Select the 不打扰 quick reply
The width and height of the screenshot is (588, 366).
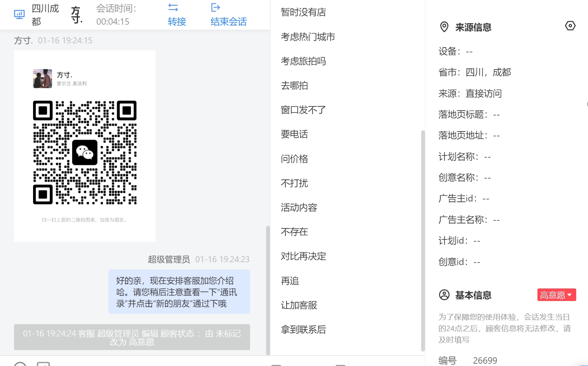[x=294, y=183]
